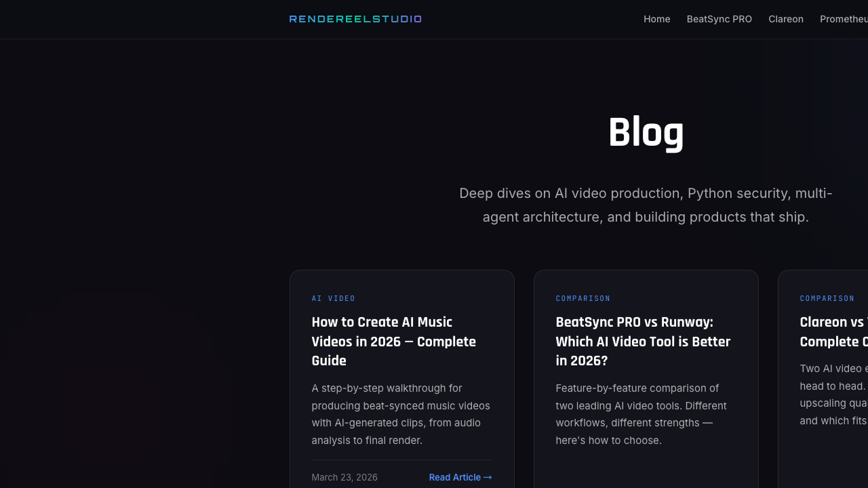868x488 pixels.
Task: Go to the Home page
Action: click(x=656, y=19)
